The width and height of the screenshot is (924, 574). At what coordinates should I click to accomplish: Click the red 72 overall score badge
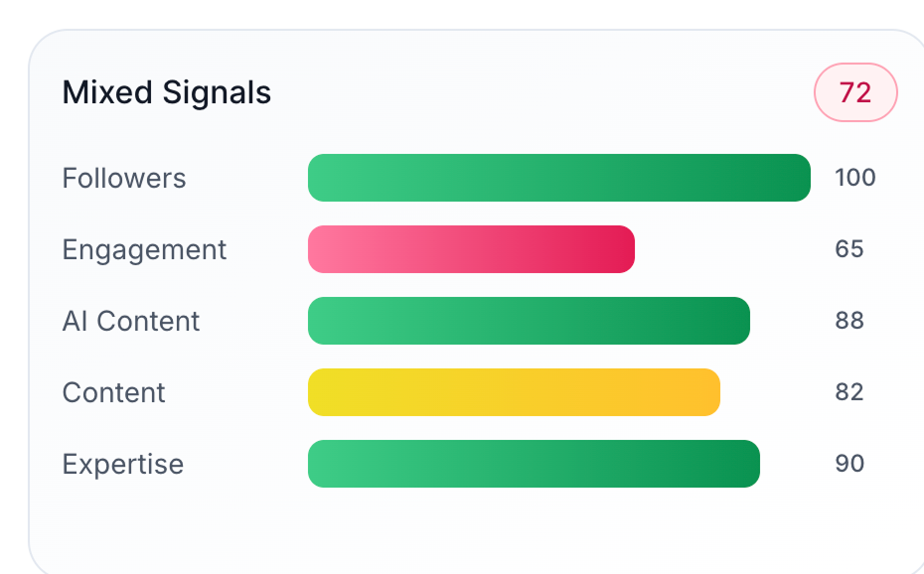[x=855, y=92]
